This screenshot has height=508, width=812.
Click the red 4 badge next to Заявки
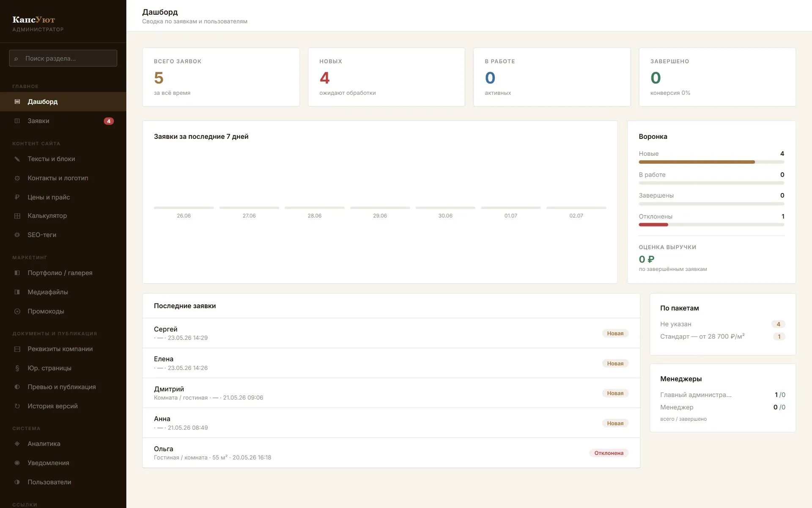click(109, 121)
